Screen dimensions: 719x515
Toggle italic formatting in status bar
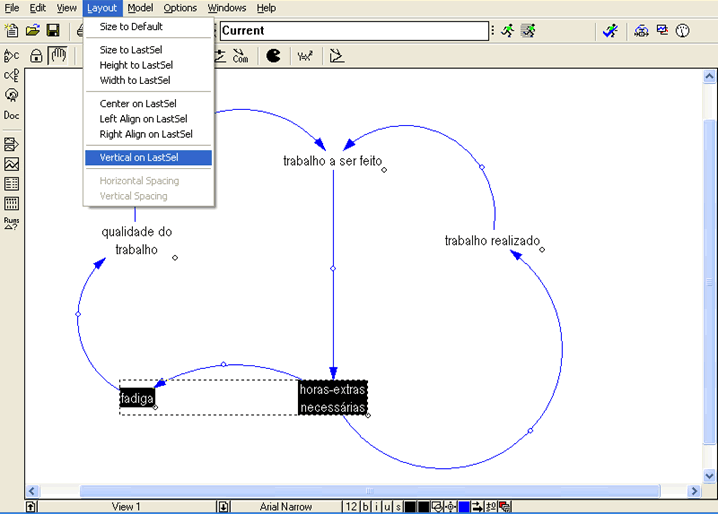pos(376,507)
